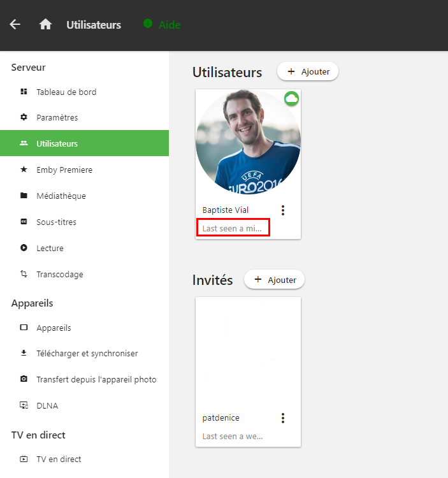Click the Lecture play icon
Screen dimensions: 448x478
(24, 247)
